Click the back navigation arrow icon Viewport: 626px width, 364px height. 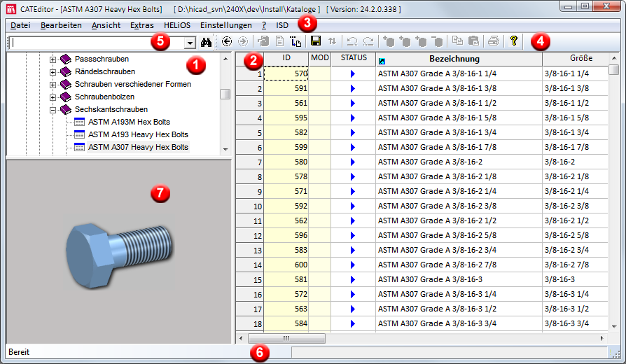[x=227, y=42]
